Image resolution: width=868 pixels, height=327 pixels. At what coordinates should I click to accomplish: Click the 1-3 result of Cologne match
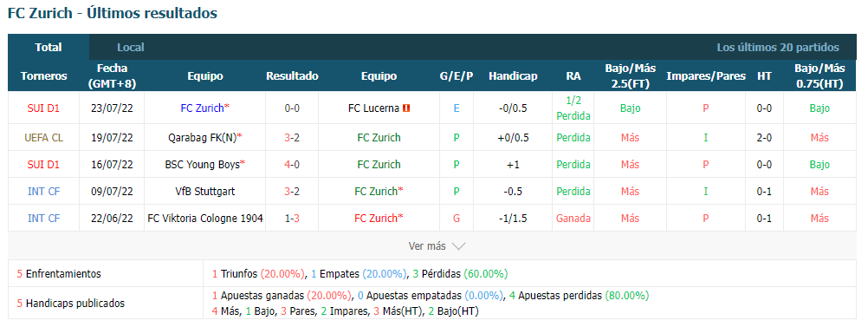[292, 219]
